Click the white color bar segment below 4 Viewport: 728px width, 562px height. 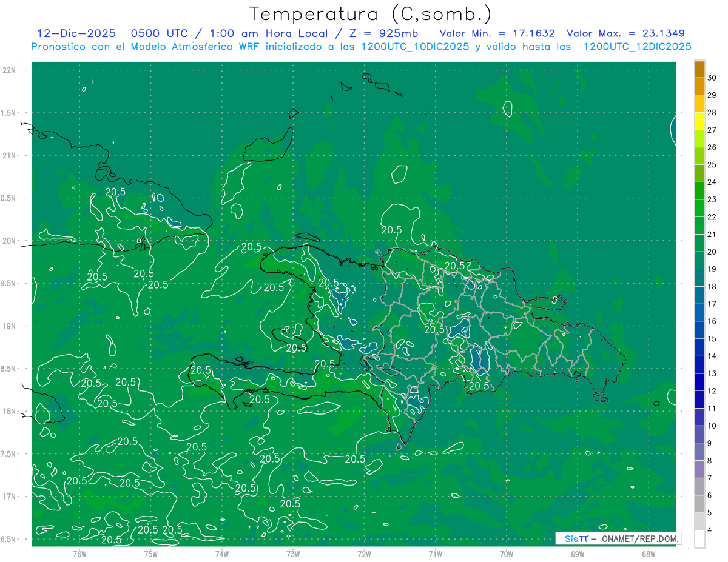[699, 539]
